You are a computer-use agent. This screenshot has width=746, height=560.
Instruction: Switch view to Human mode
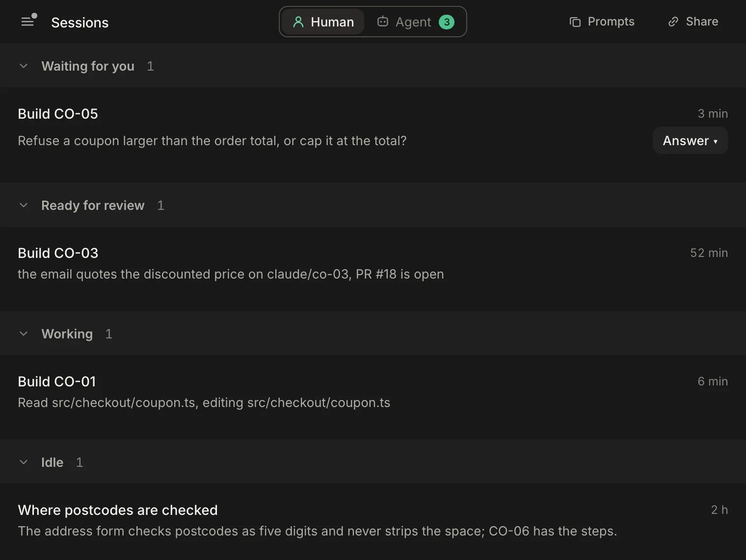[x=323, y=22]
